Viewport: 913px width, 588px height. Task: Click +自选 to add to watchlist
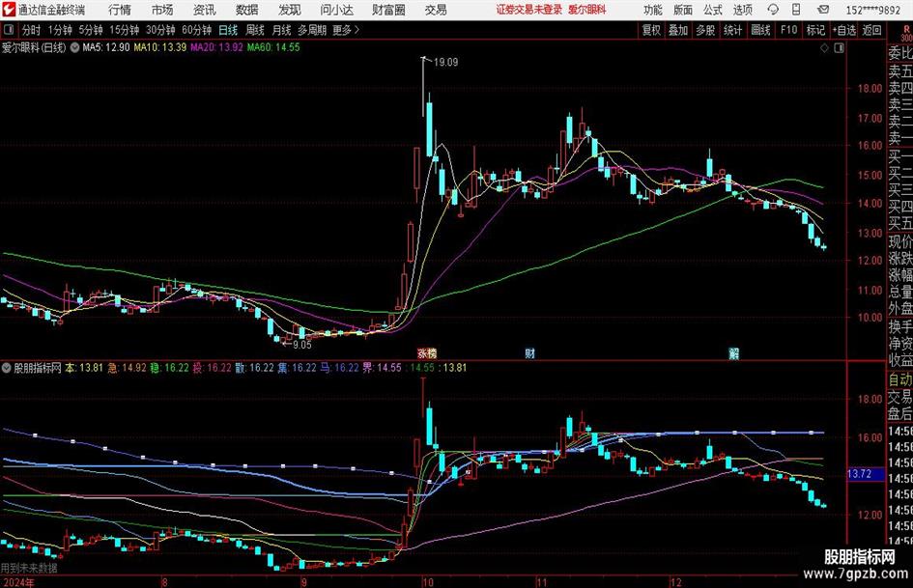843,30
